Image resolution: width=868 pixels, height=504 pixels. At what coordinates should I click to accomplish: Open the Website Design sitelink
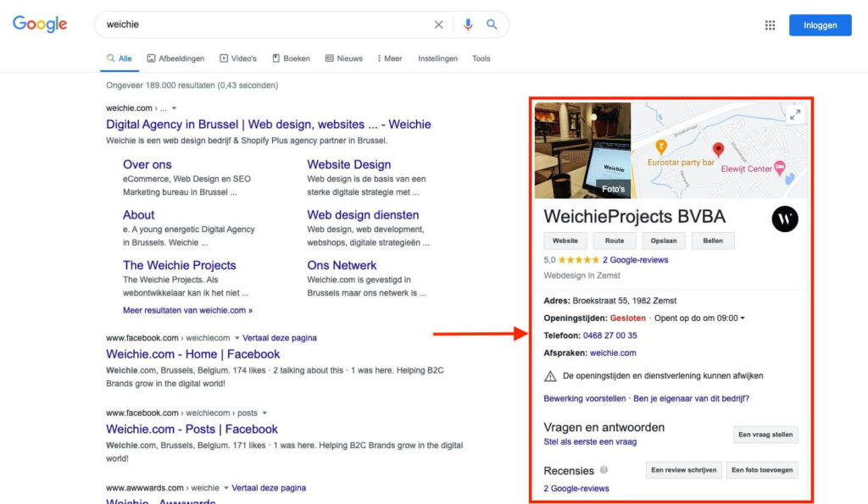[348, 164]
